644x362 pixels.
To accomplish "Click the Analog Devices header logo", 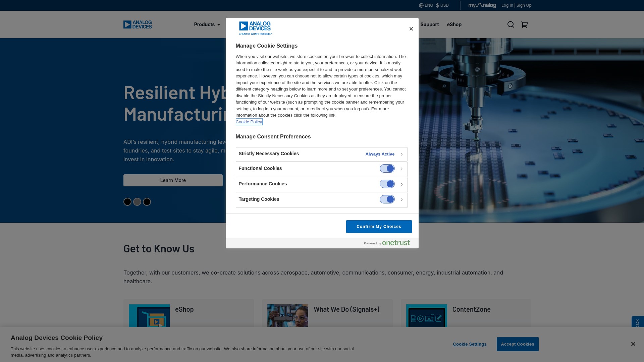I will click(138, 24).
